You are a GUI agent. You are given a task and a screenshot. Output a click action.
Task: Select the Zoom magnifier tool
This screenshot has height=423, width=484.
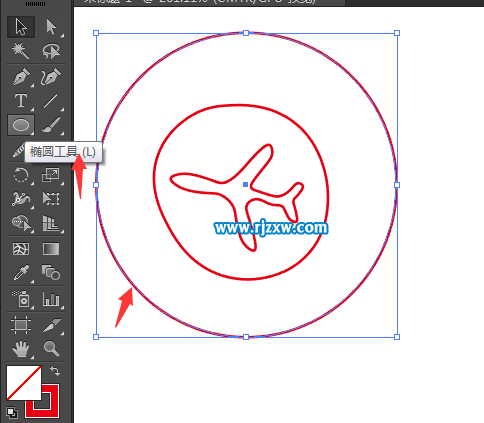click(x=51, y=349)
